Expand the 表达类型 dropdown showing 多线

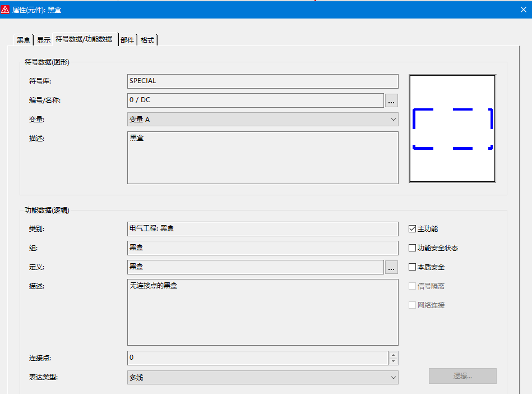click(x=262, y=377)
